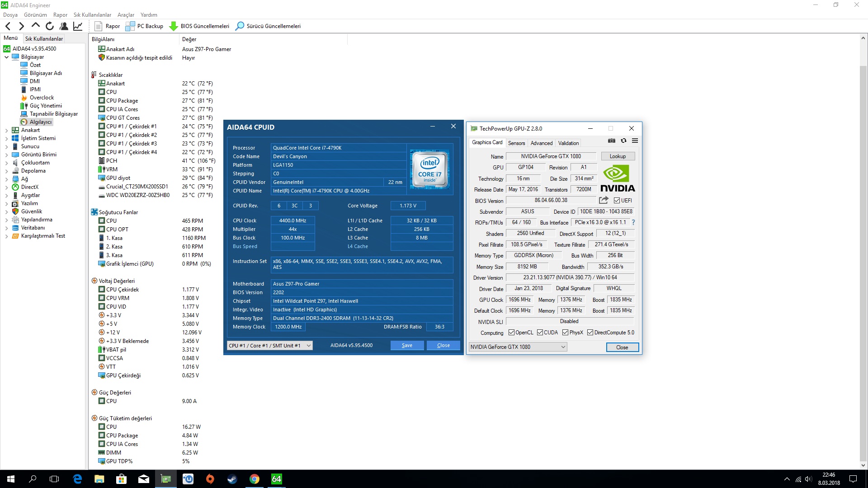Open File Explorer from the taskbar
This screenshot has height=488, width=868.
[99, 479]
